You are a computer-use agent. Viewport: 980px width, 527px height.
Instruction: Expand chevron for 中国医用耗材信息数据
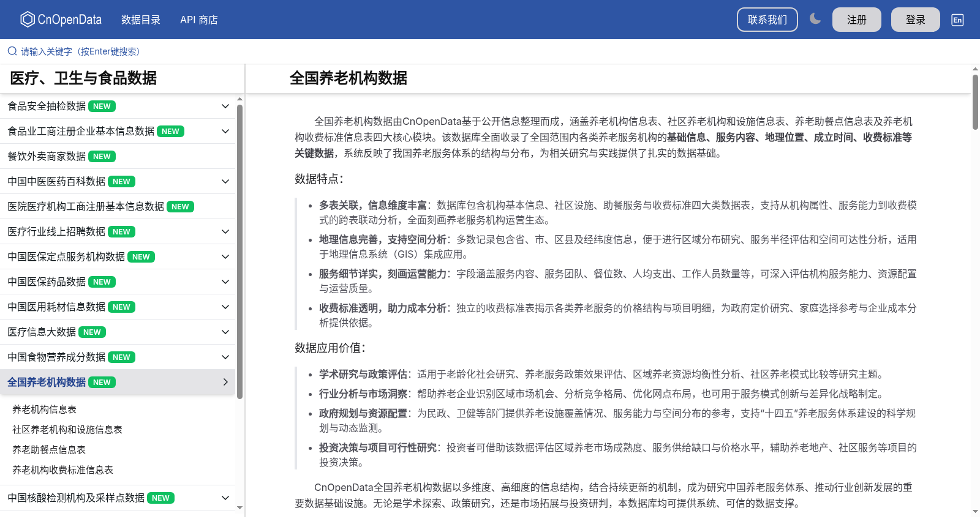225,307
